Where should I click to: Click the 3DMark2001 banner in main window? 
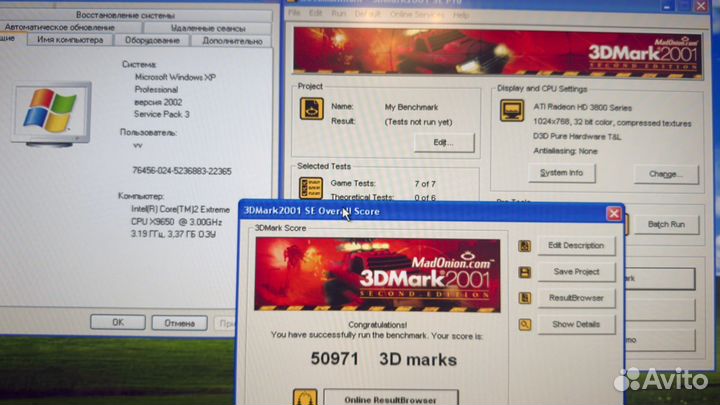[497, 53]
